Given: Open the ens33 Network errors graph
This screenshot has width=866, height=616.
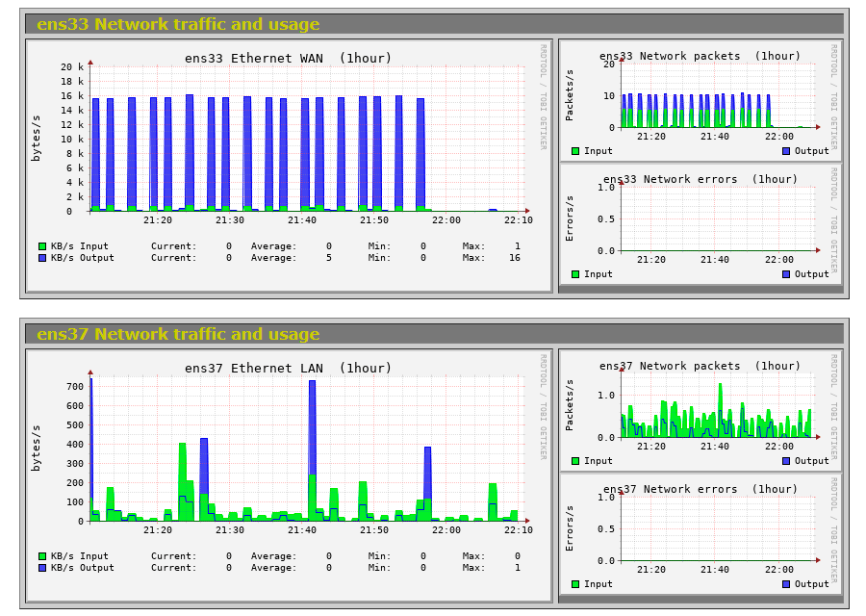Looking at the screenshot, I should [700, 223].
